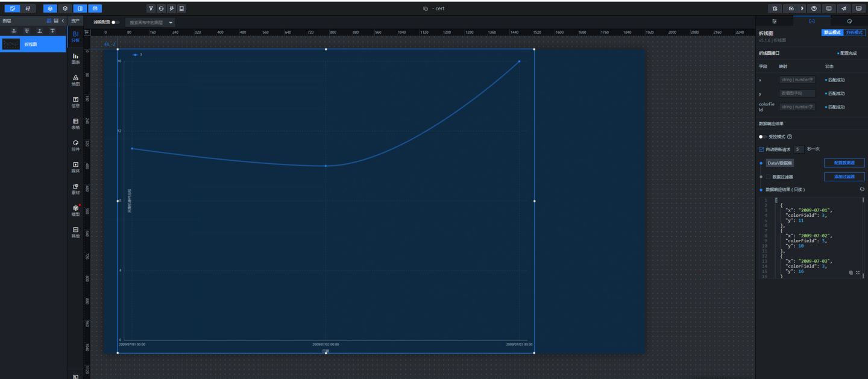Click the camera snapshot icon in top-right

tap(791, 8)
